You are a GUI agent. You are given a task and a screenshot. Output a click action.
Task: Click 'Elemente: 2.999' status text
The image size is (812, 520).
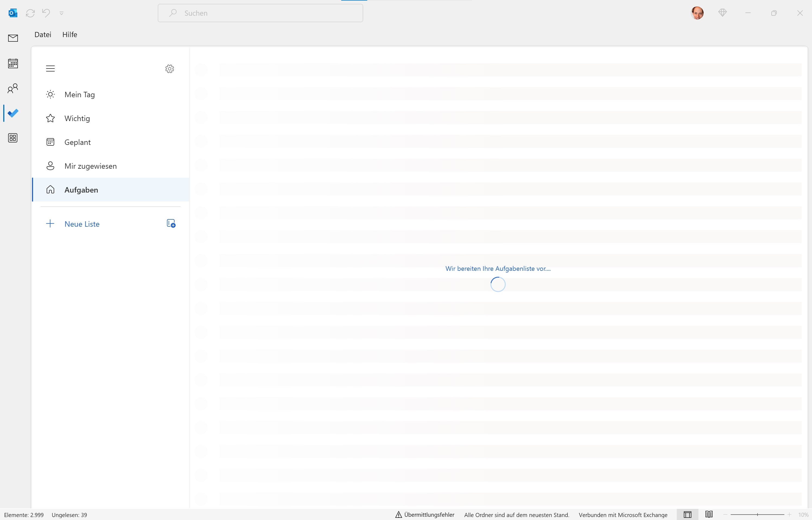(x=24, y=515)
